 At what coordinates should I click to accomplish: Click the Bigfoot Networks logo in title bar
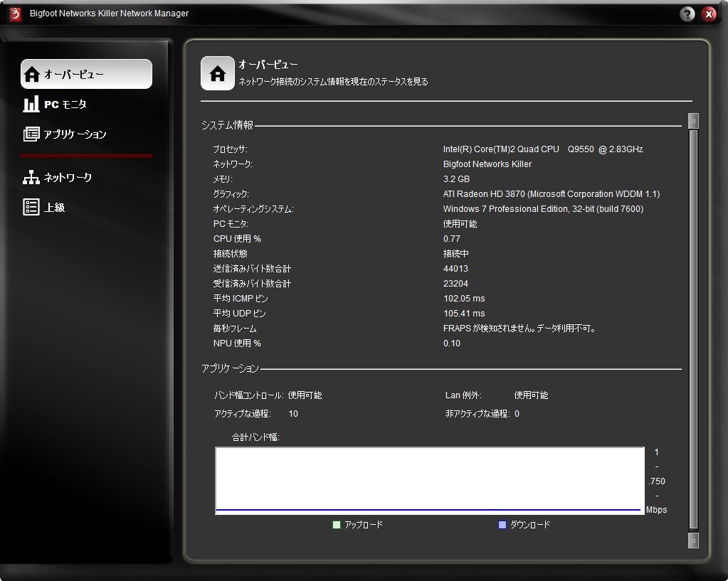point(14,14)
